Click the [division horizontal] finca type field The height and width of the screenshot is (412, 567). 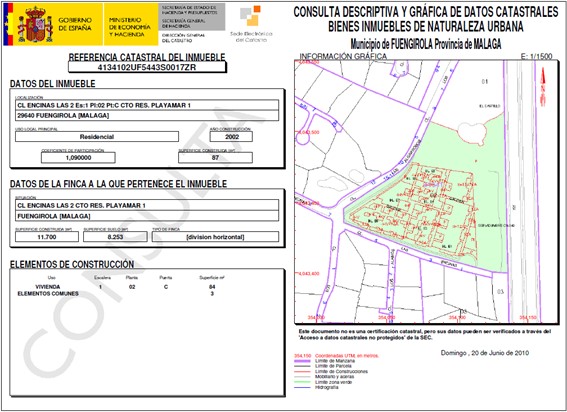coord(216,237)
